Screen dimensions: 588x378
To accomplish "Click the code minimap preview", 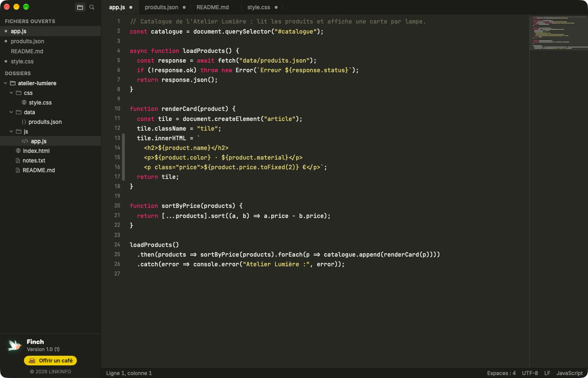I will pos(559,33).
